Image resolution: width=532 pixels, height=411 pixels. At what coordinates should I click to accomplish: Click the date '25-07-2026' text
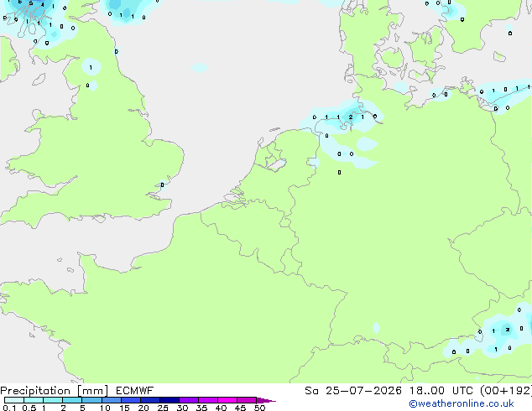pos(363,391)
